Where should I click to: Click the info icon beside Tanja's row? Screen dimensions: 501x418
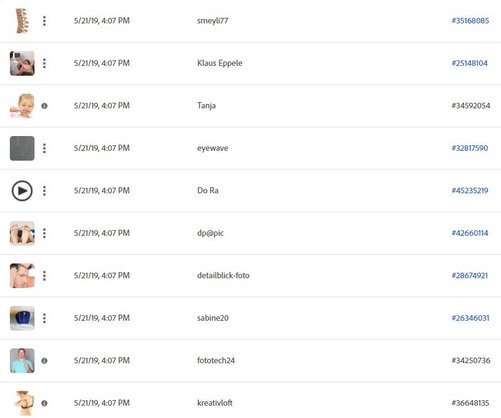44,106
